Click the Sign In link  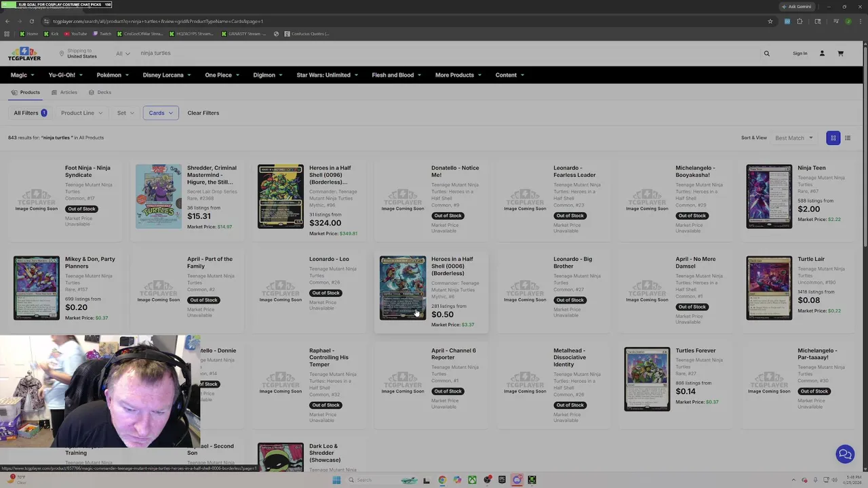pyautogui.click(x=800, y=54)
